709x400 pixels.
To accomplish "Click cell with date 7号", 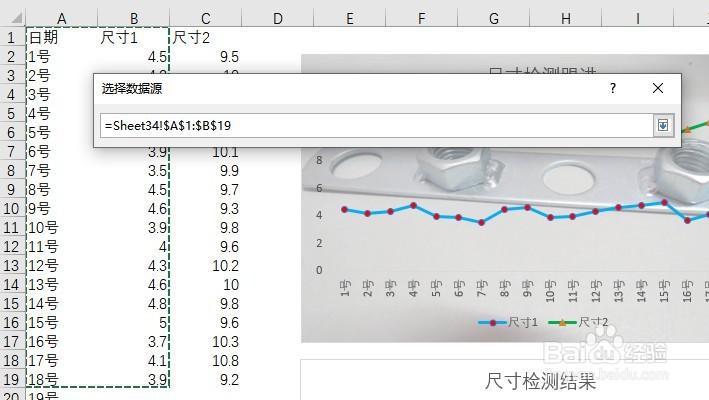I will (62, 170).
